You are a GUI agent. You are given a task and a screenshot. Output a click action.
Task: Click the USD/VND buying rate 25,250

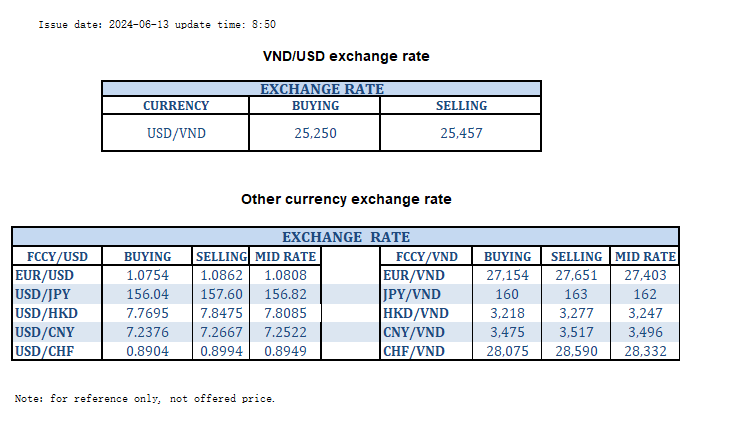315,133
